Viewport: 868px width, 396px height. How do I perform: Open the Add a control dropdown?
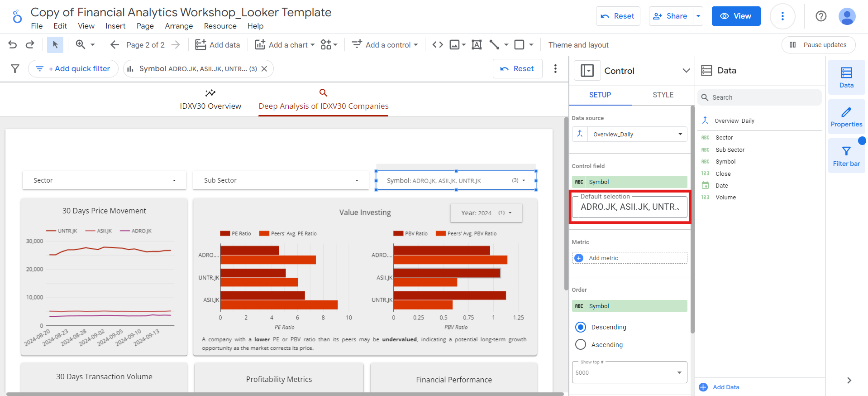pos(385,44)
